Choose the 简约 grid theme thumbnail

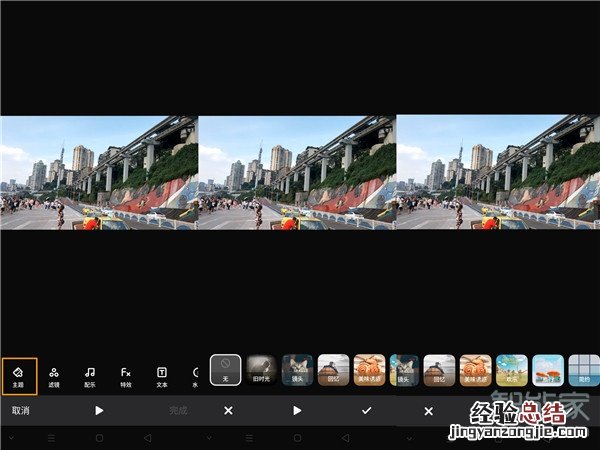point(584,370)
